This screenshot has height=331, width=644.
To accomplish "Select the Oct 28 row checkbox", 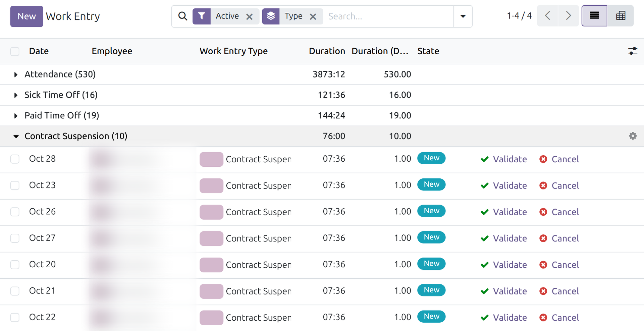I will click(x=15, y=159).
